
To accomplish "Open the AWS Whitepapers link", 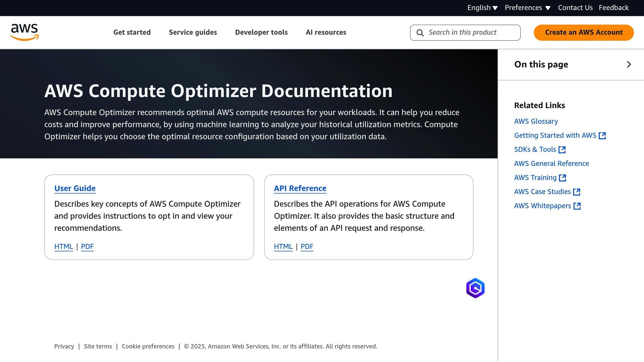I will [x=542, y=206].
